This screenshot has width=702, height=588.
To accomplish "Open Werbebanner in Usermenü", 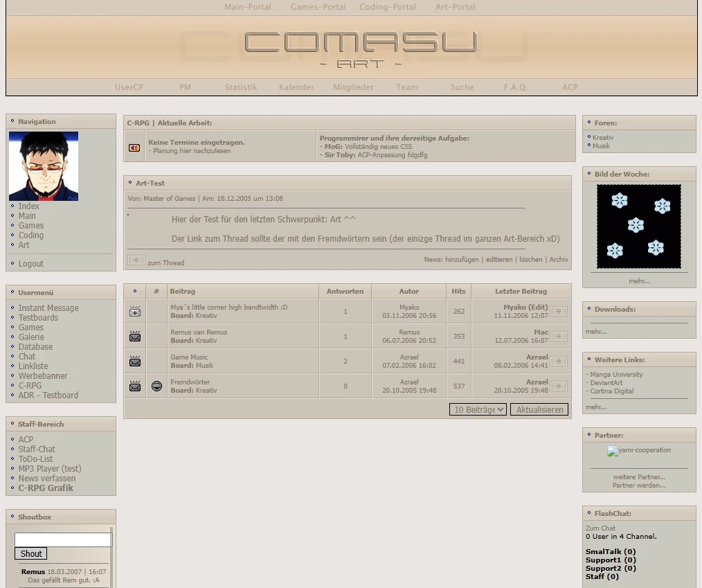I will (x=43, y=376).
